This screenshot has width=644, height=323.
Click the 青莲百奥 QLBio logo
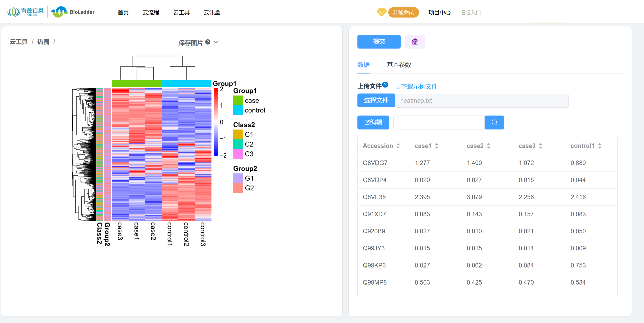coord(25,12)
